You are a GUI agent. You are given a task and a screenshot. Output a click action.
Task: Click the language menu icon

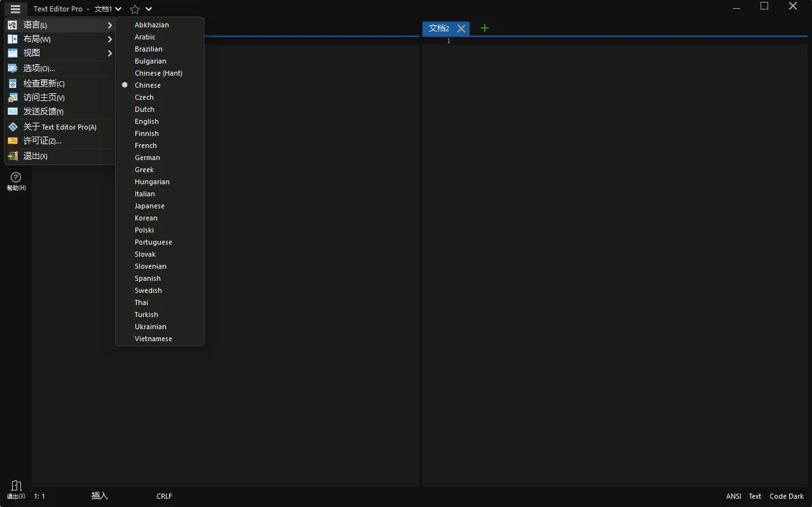pos(13,25)
